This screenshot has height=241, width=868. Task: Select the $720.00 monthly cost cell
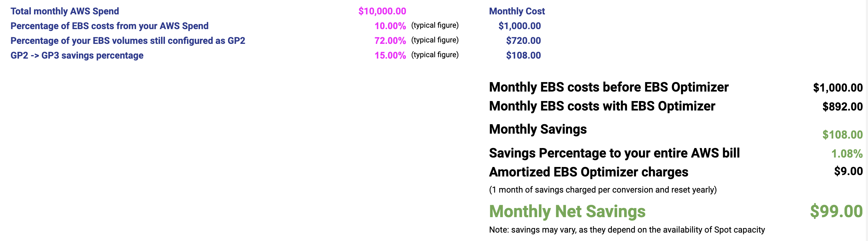523,41
